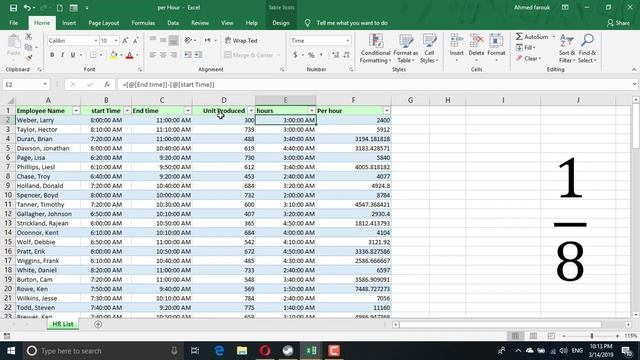This screenshot has width=640, height=360.
Task: Open the start Time filter dropdown
Action: 127,111
